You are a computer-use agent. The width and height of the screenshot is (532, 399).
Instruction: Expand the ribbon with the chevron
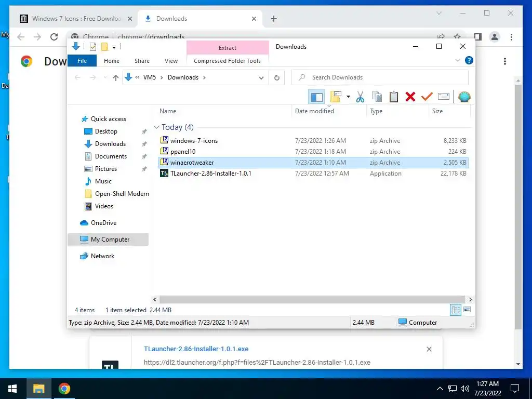pyautogui.click(x=457, y=60)
